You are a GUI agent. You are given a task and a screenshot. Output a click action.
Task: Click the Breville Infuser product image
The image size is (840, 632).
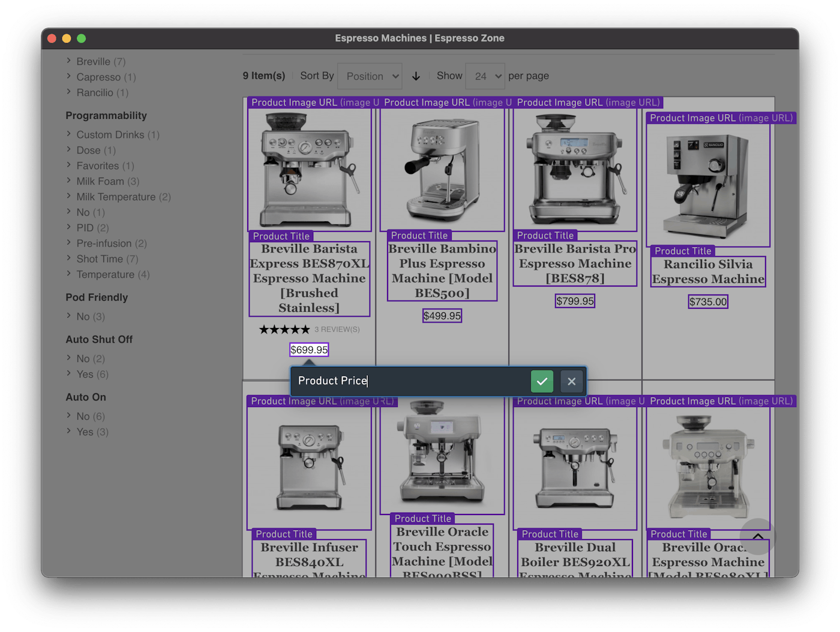point(310,468)
